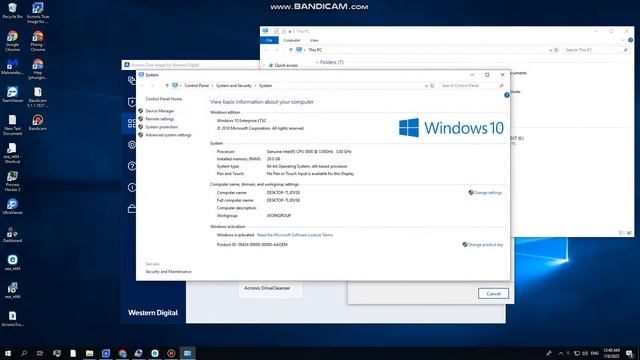Open the Malwarebytes desktop shortcut

tap(12, 67)
